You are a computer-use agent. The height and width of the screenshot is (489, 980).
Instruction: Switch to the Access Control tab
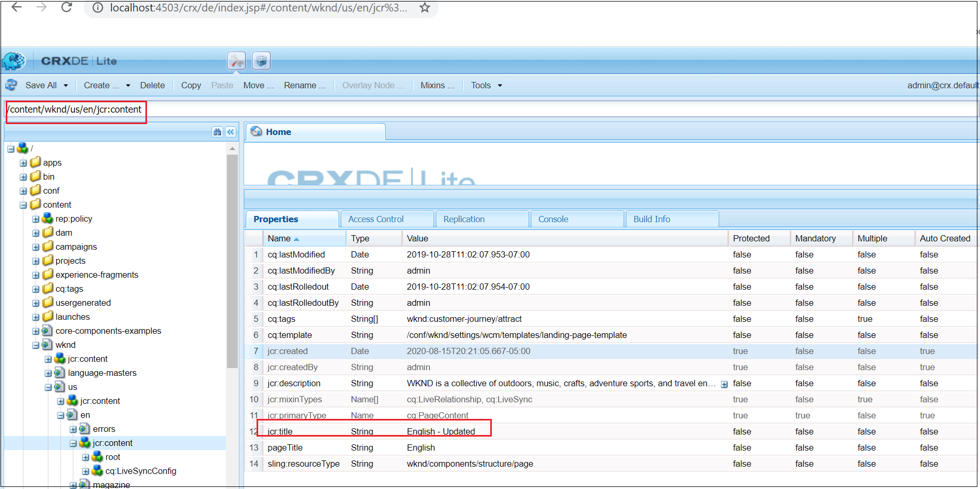click(x=387, y=219)
